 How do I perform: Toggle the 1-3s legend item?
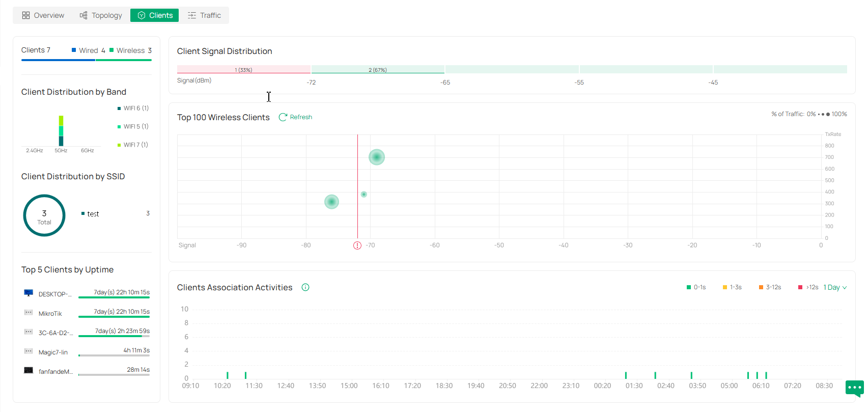[732, 287]
